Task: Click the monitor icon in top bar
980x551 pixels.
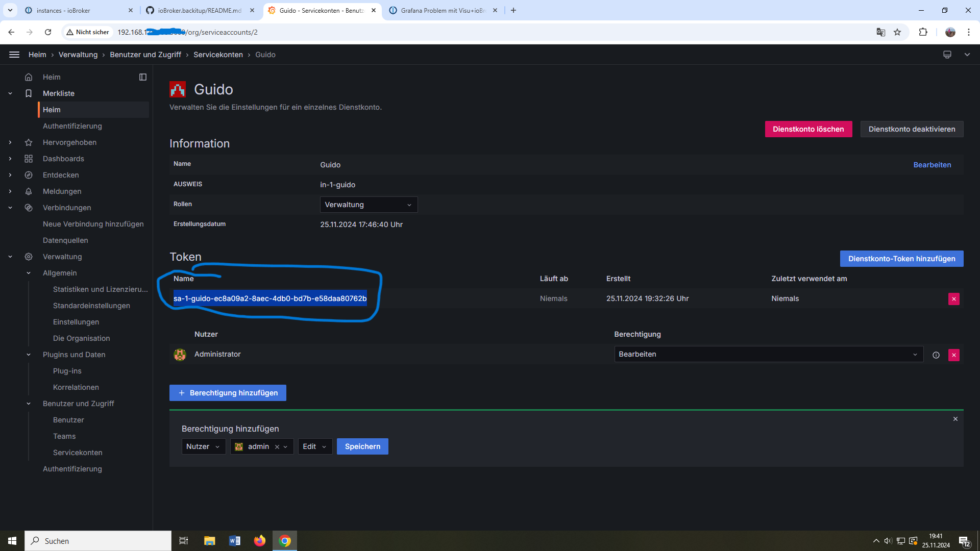Action: 947,55
